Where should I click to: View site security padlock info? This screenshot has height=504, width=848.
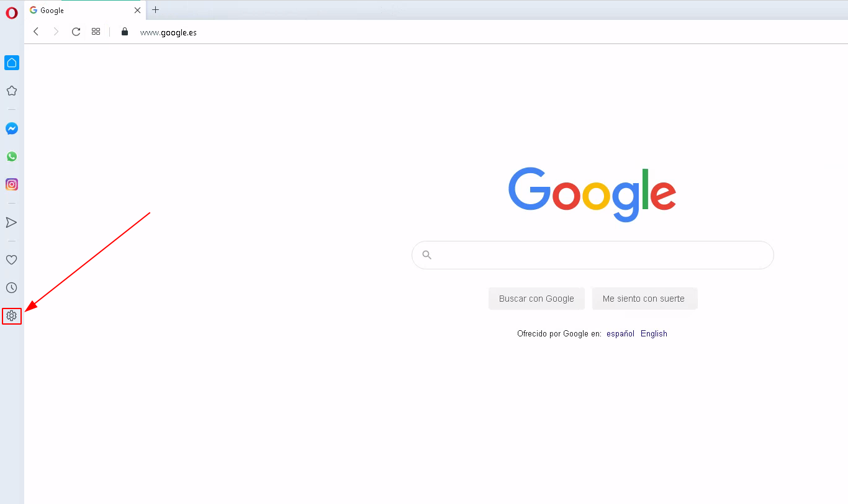(x=125, y=32)
